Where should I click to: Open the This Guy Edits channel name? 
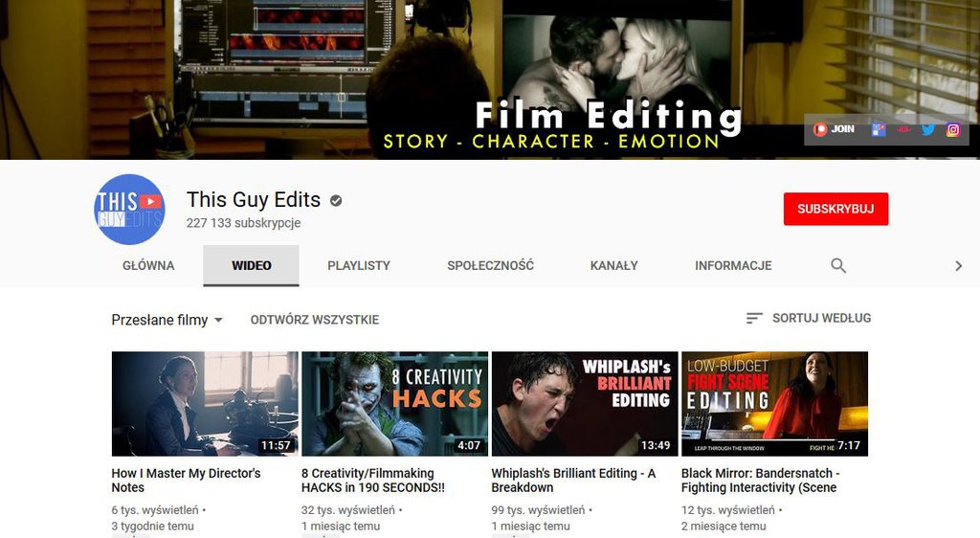click(x=253, y=200)
